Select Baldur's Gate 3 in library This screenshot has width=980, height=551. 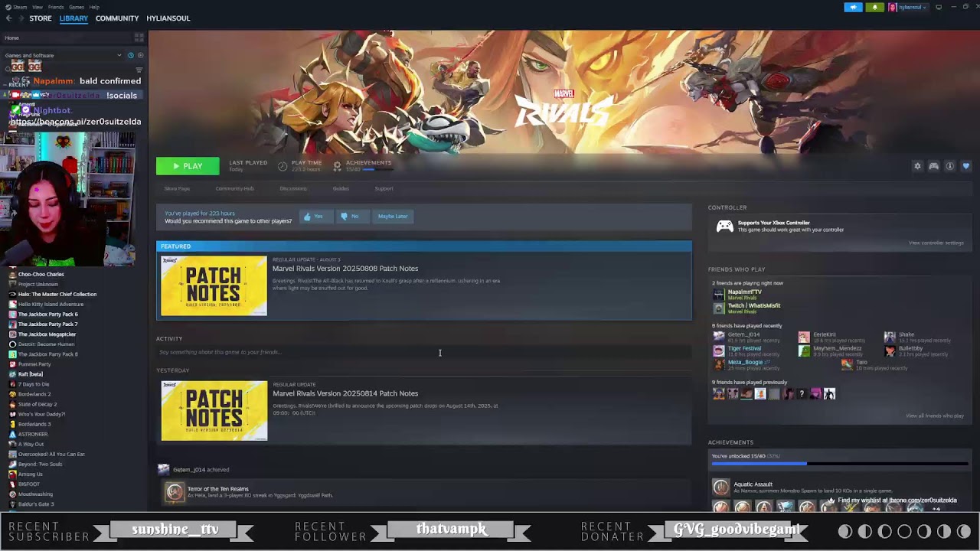tap(36, 504)
